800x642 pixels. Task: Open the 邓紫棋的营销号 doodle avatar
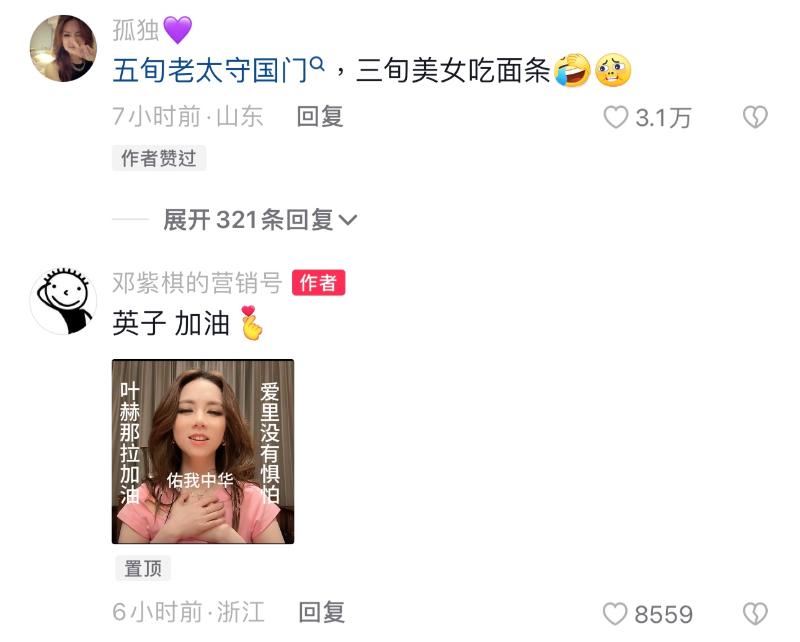click(63, 301)
